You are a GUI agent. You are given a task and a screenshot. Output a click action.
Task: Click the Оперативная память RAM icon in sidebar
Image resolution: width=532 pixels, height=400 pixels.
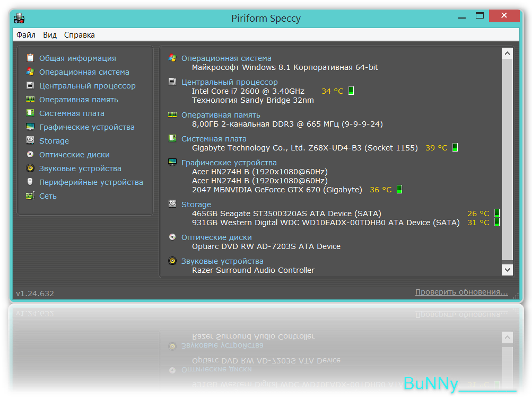click(x=30, y=99)
